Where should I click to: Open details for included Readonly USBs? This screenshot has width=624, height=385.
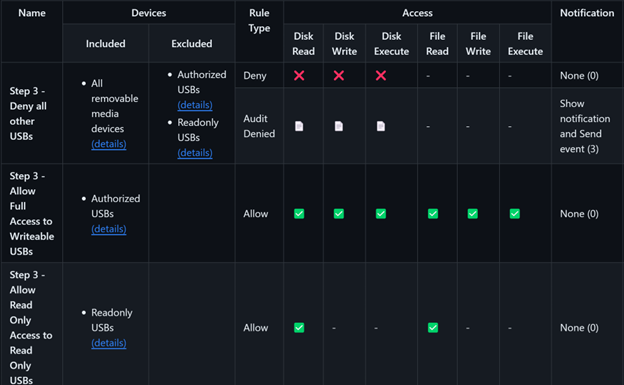[x=109, y=343]
